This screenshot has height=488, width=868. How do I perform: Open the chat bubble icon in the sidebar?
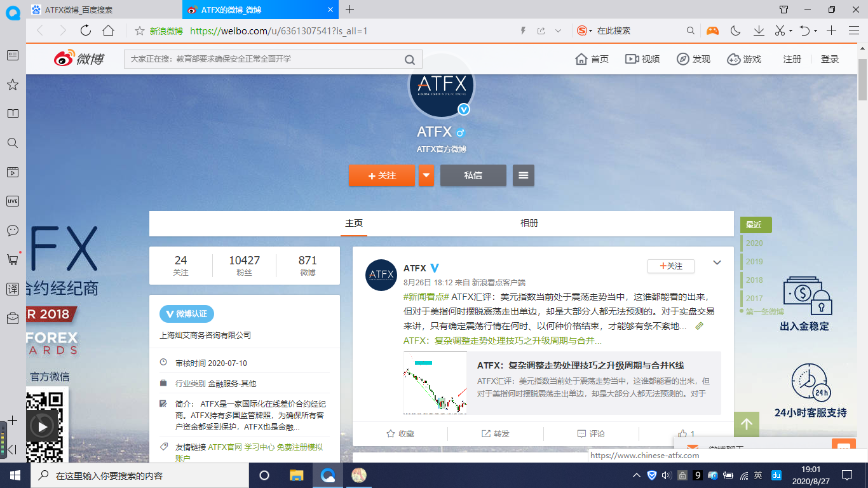point(12,230)
